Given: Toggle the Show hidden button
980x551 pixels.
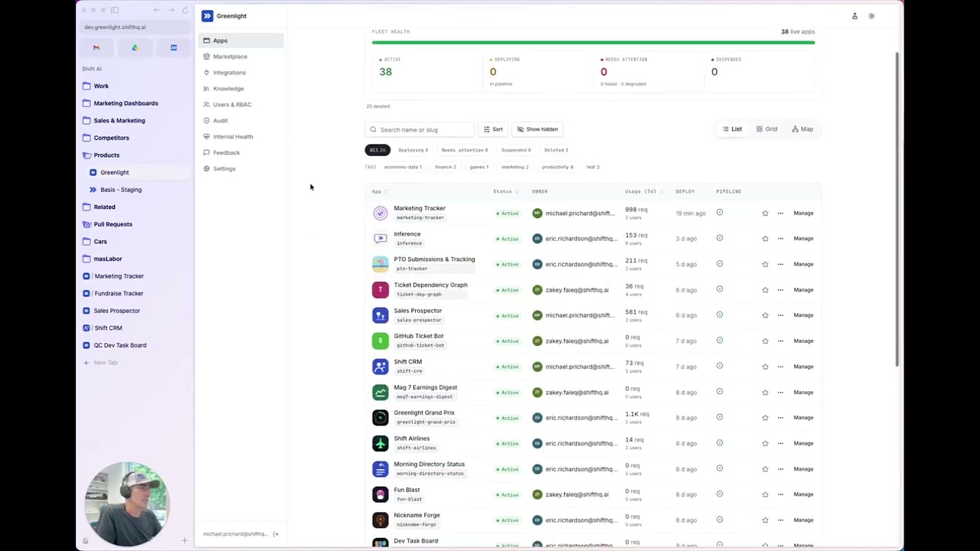Looking at the screenshot, I should pyautogui.click(x=537, y=129).
